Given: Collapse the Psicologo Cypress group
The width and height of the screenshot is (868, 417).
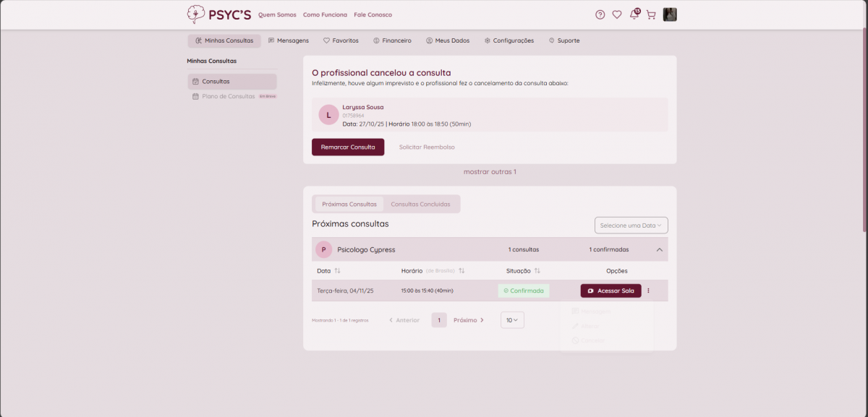Looking at the screenshot, I should (x=659, y=249).
